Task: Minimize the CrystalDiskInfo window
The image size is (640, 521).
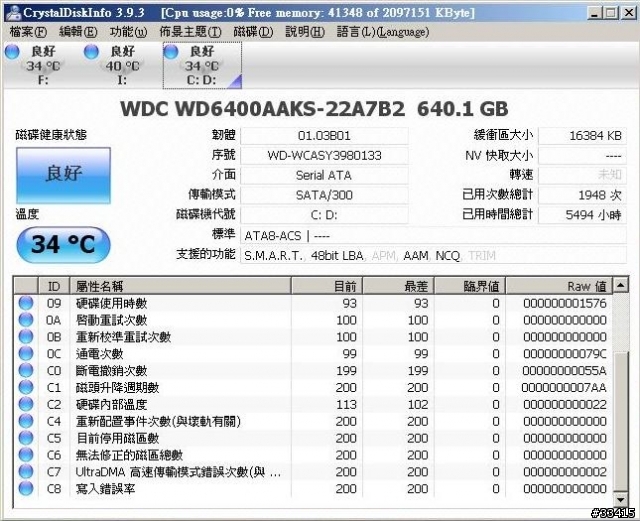Action: 594,13
